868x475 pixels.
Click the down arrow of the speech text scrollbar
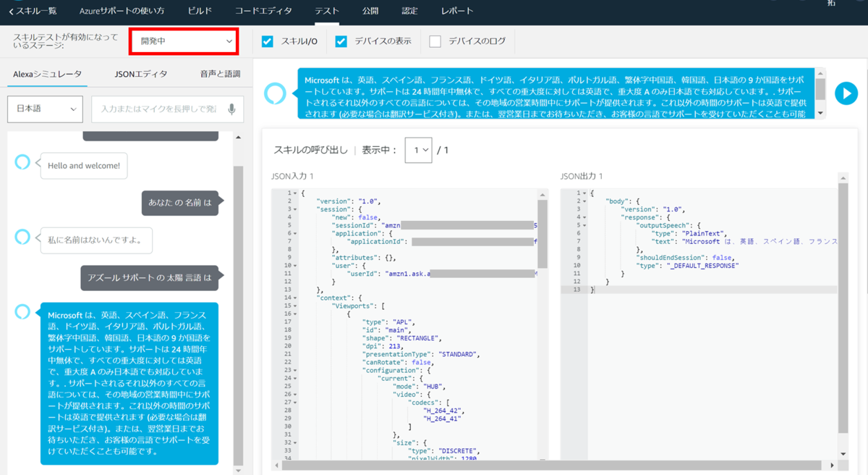click(820, 113)
